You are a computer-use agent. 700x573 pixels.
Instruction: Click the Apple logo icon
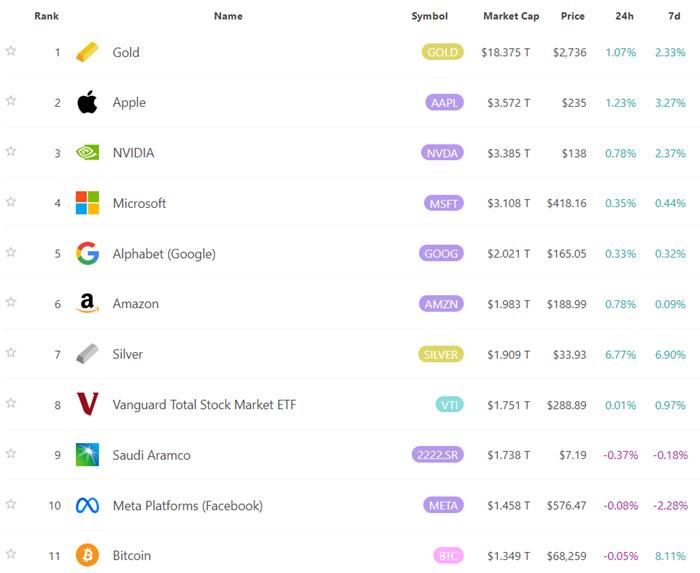point(88,102)
